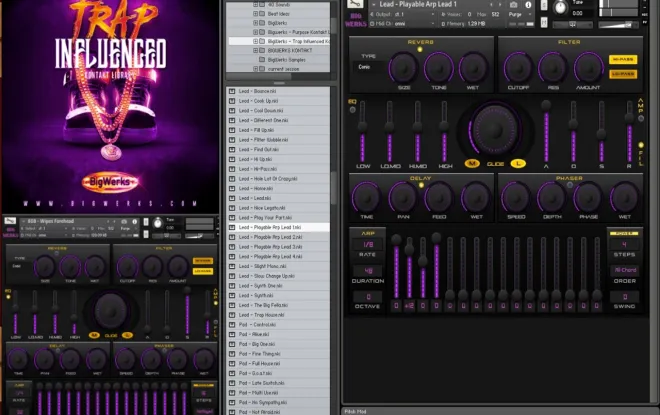Click the Phaser SPEED knob

coord(516,197)
